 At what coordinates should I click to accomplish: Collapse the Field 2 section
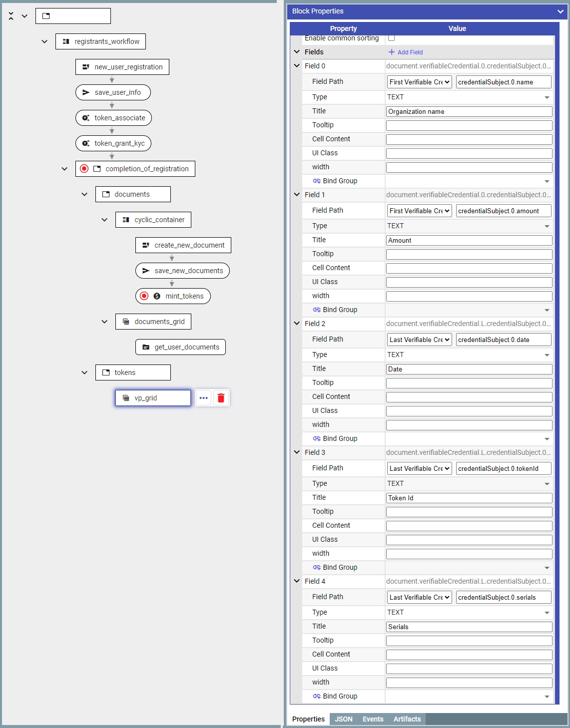coord(297,324)
